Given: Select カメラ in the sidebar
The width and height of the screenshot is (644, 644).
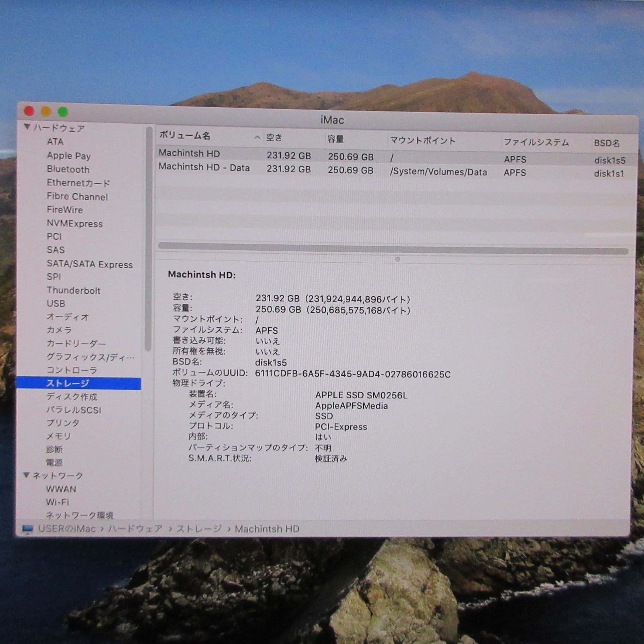Looking at the screenshot, I should click(59, 330).
